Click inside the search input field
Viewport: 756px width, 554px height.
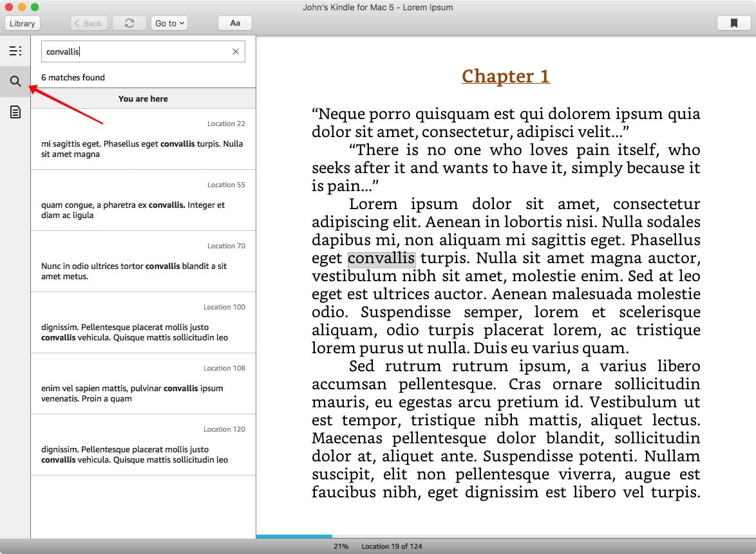pos(129,51)
